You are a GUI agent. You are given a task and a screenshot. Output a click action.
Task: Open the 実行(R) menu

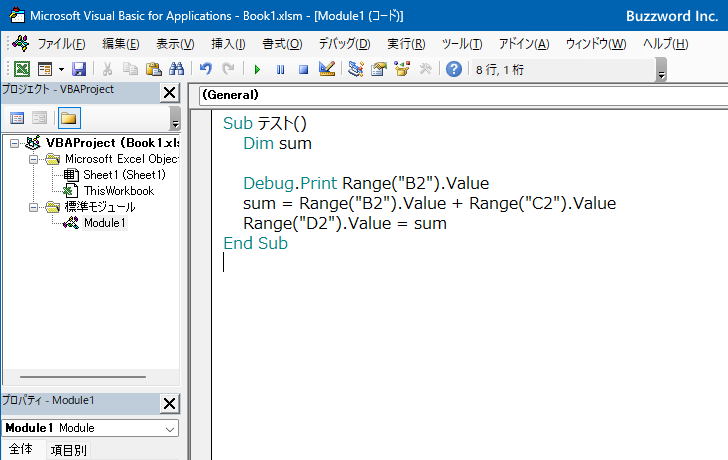point(406,44)
